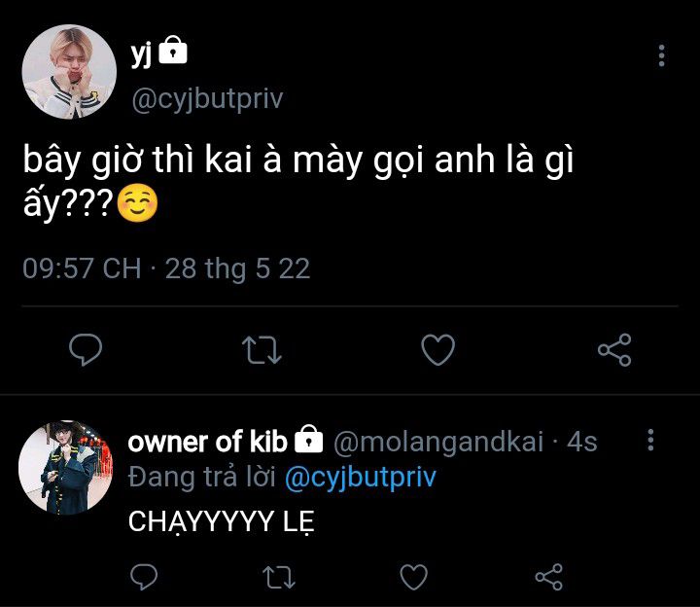Open more options for yj's tweet
The height and width of the screenshot is (607, 700).
661,54
